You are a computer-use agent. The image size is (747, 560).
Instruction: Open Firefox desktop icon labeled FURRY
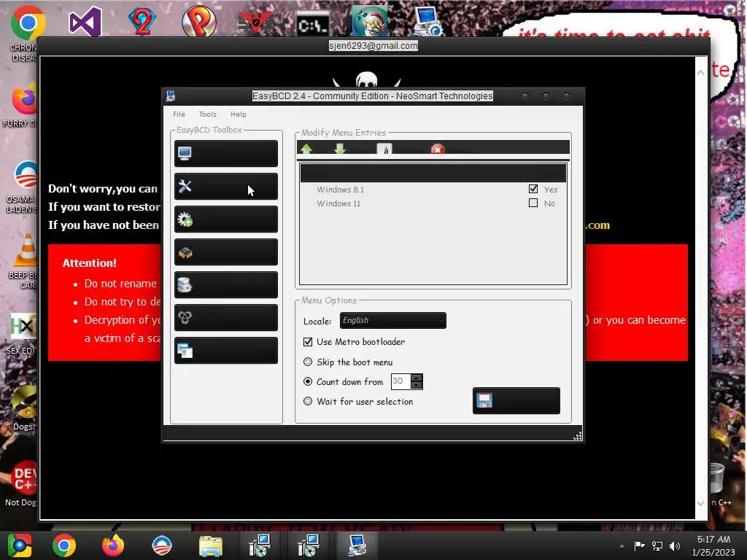25,99
